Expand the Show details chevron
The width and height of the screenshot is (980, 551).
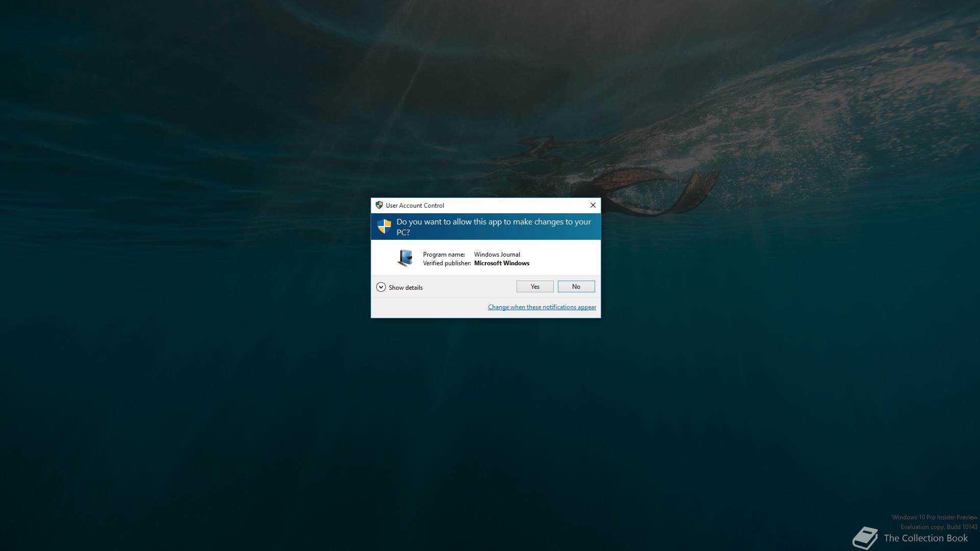tap(381, 287)
